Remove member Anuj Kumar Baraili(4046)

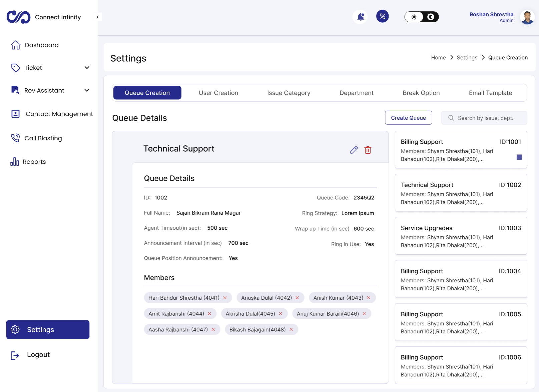click(x=364, y=314)
